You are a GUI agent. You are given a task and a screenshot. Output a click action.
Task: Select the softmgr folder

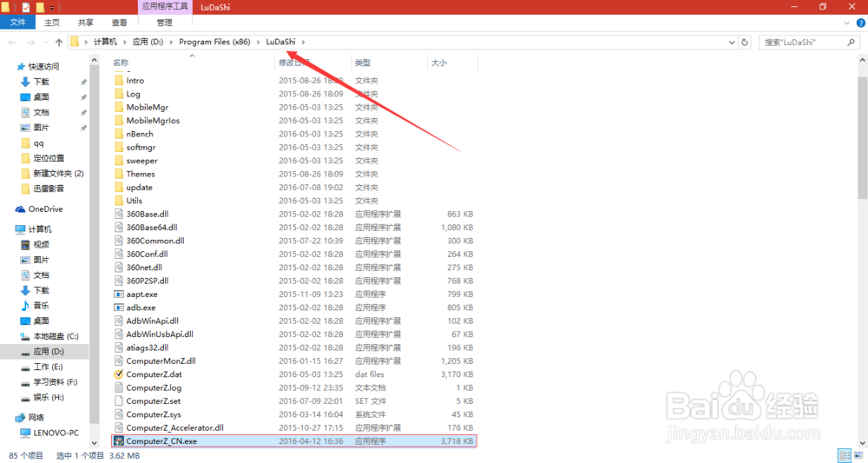click(x=141, y=148)
